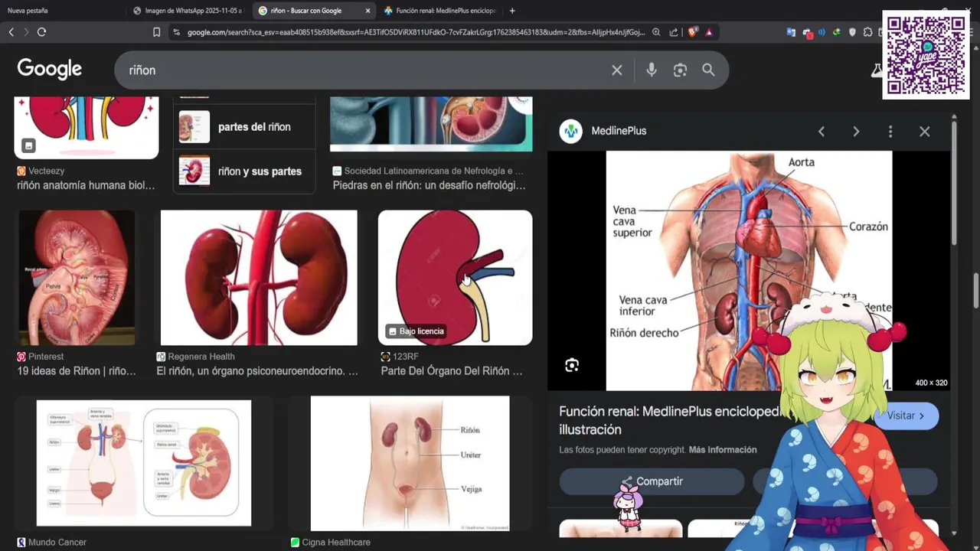Open the Regenera Health two-kidneys image
The width and height of the screenshot is (980, 551).
[x=259, y=278]
